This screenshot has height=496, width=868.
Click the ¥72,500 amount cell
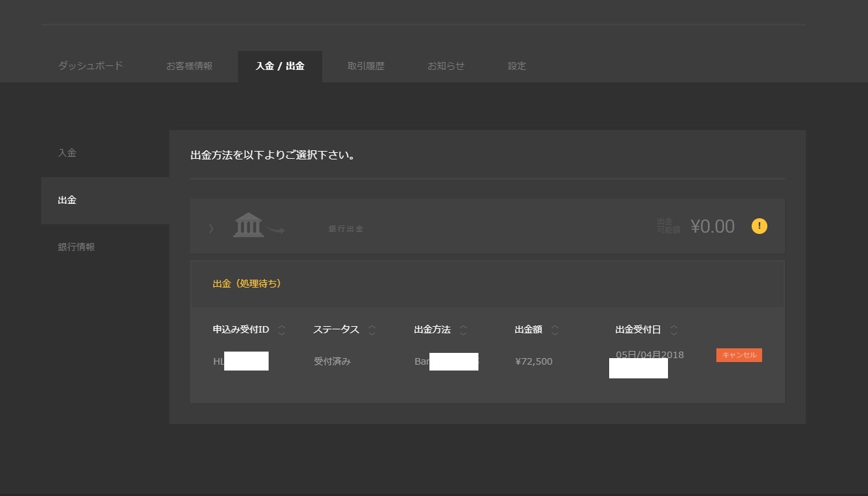point(533,361)
